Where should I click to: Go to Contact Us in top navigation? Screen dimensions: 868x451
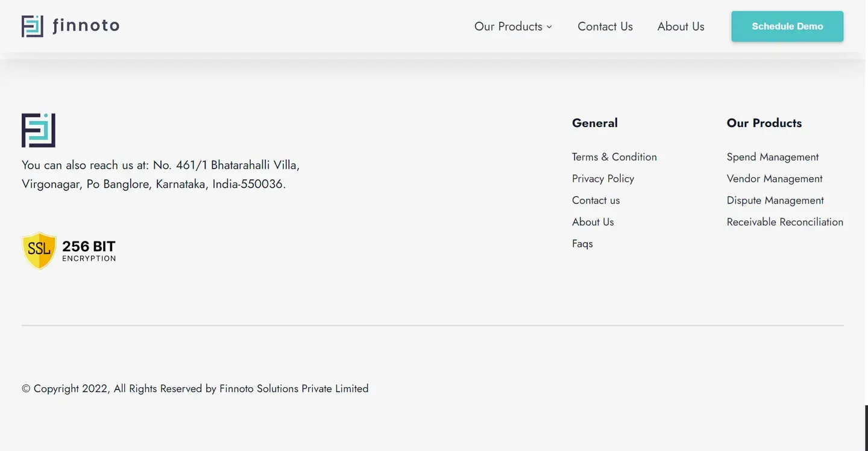(605, 26)
